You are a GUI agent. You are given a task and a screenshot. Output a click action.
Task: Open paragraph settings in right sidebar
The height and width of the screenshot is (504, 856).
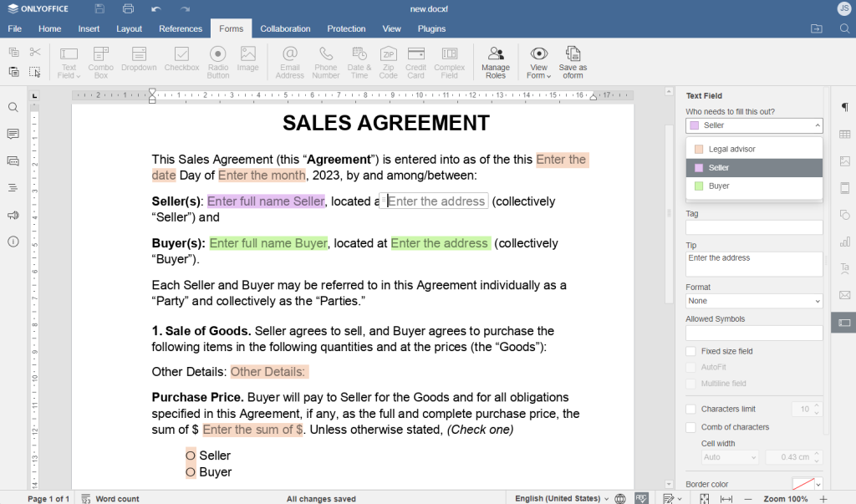tap(844, 107)
